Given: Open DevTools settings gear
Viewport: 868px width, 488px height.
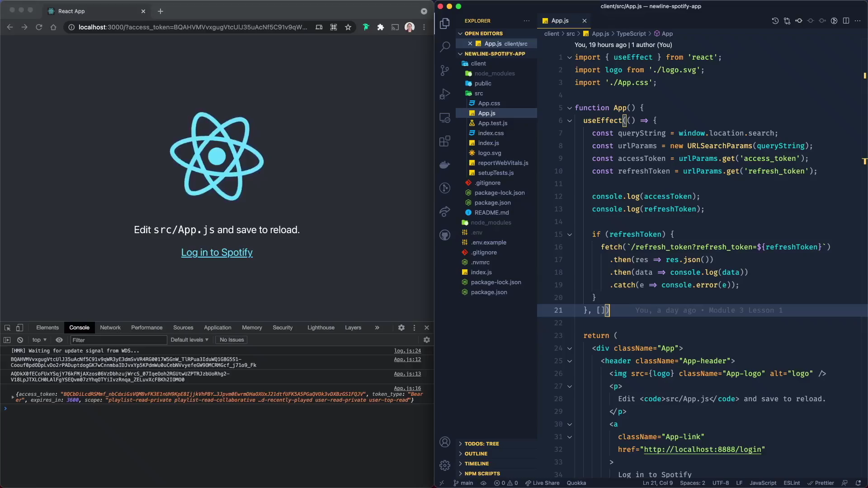Looking at the screenshot, I should (x=401, y=328).
